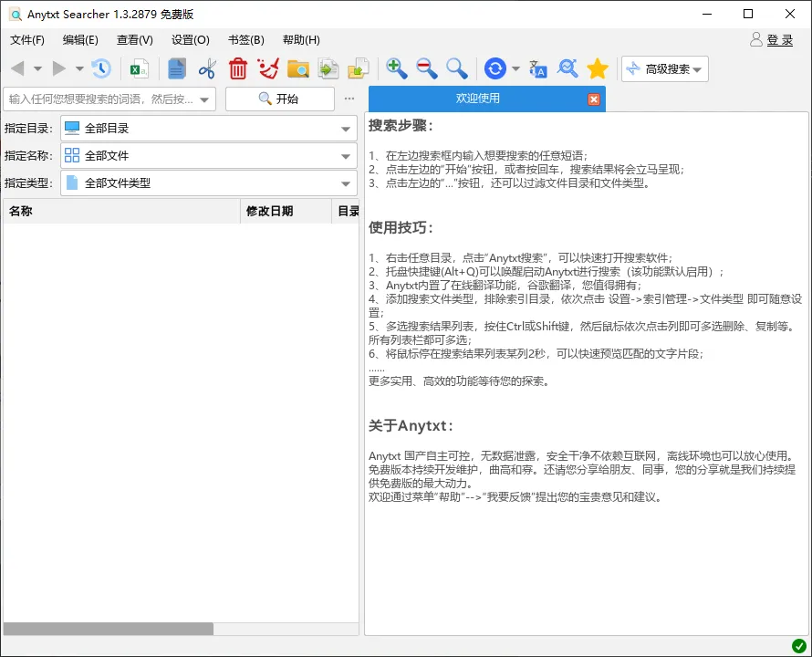Open the 文件(F) menu

[x=27, y=40]
